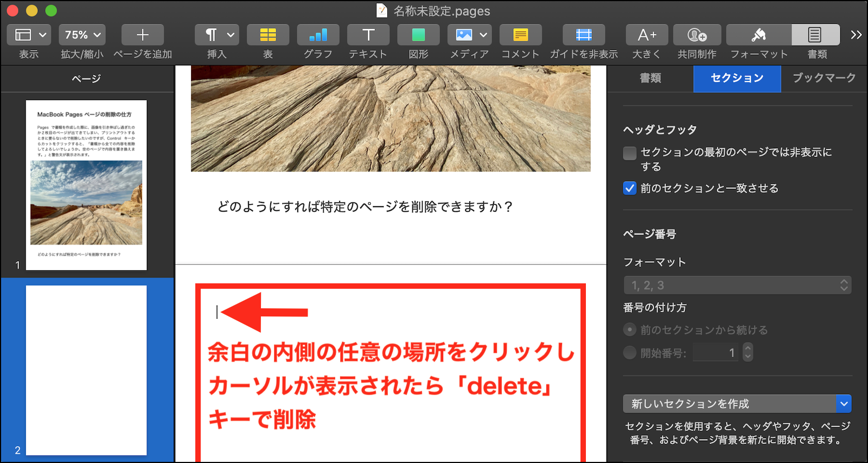The height and width of the screenshot is (463, 868).
Task: Uncheck 前のセクションと一致させる
Action: [630, 188]
